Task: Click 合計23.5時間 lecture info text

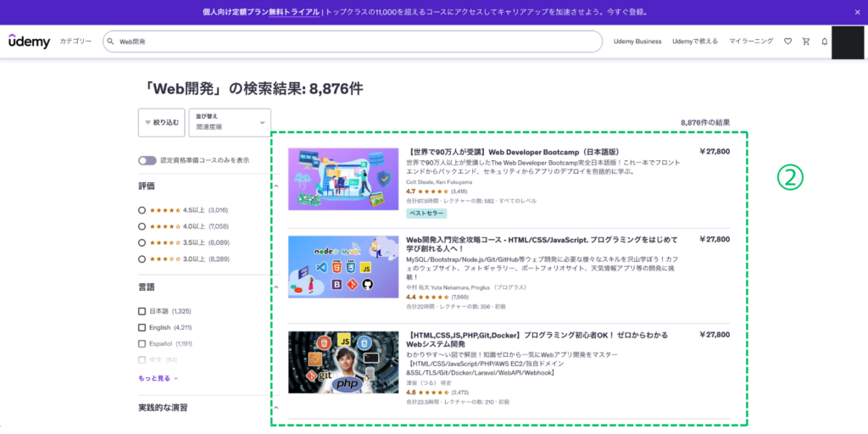Action: coord(458,402)
